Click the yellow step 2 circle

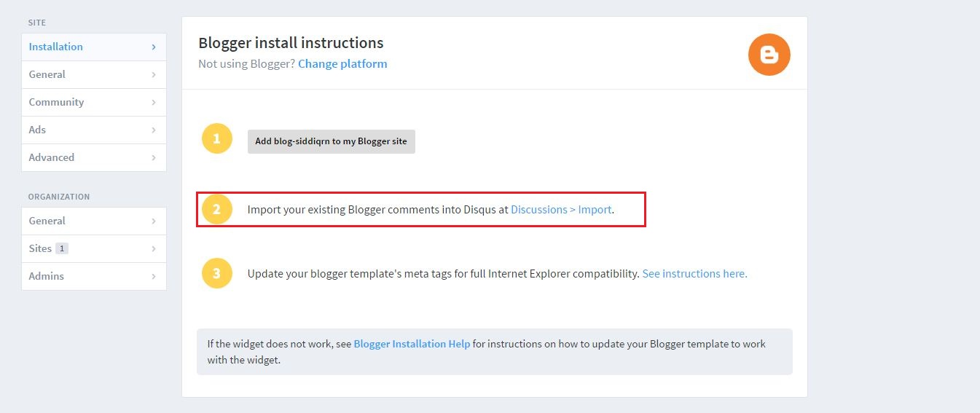pyautogui.click(x=216, y=210)
